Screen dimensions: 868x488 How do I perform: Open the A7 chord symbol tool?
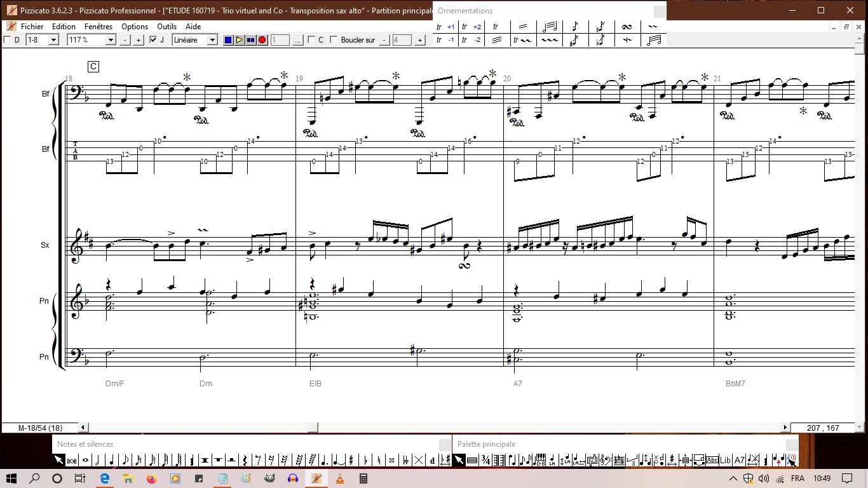(x=740, y=461)
